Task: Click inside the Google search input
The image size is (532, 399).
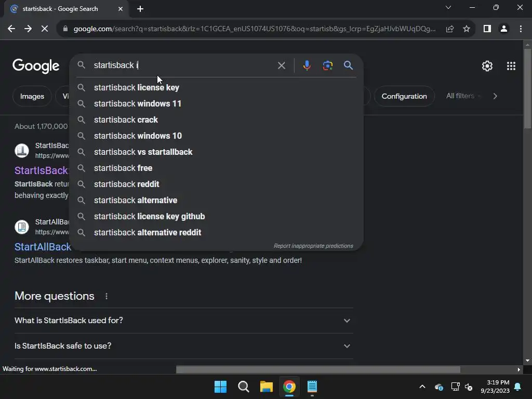Action: [183, 65]
